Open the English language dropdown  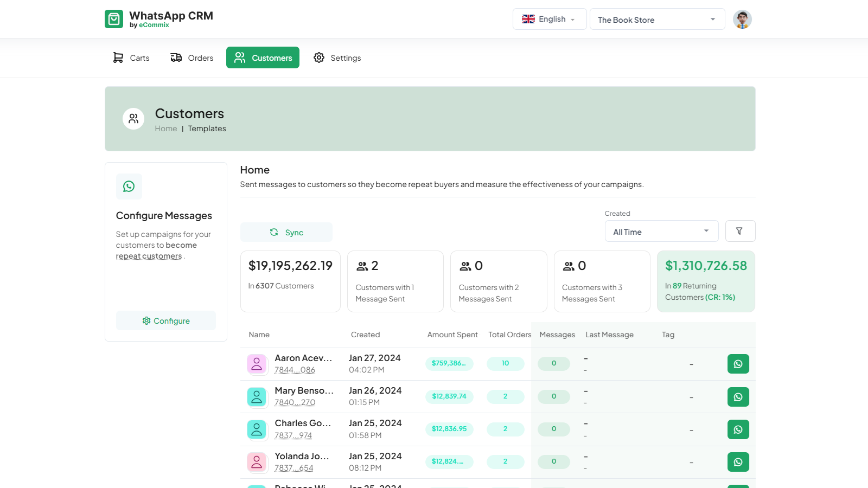click(x=549, y=18)
